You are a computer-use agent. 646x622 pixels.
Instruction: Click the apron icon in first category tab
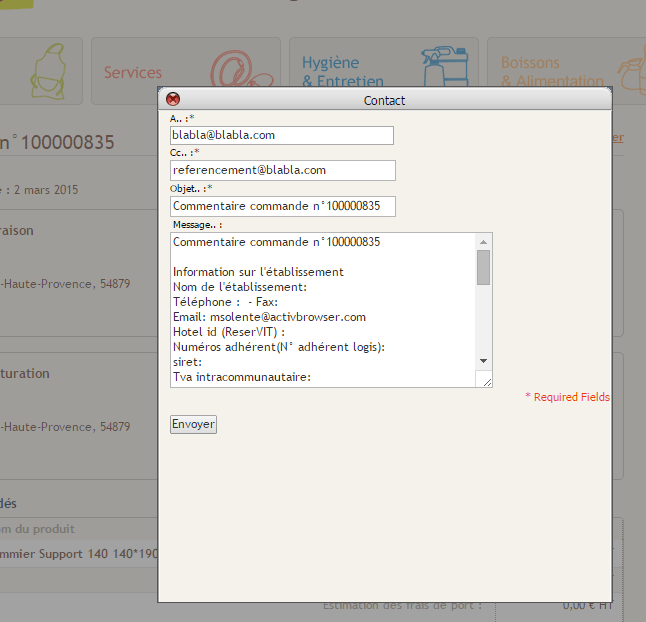(46, 73)
